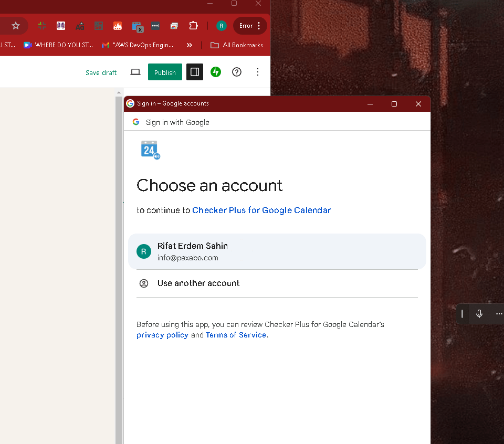Expand hidden bookmarks with the double chevron
The image size is (504, 444).
pos(190,45)
